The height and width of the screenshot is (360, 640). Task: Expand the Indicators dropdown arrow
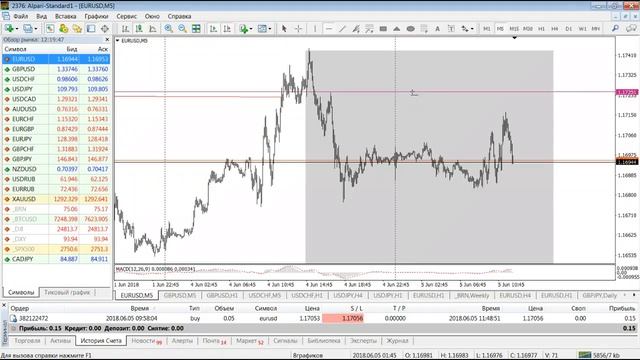pos(251,29)
